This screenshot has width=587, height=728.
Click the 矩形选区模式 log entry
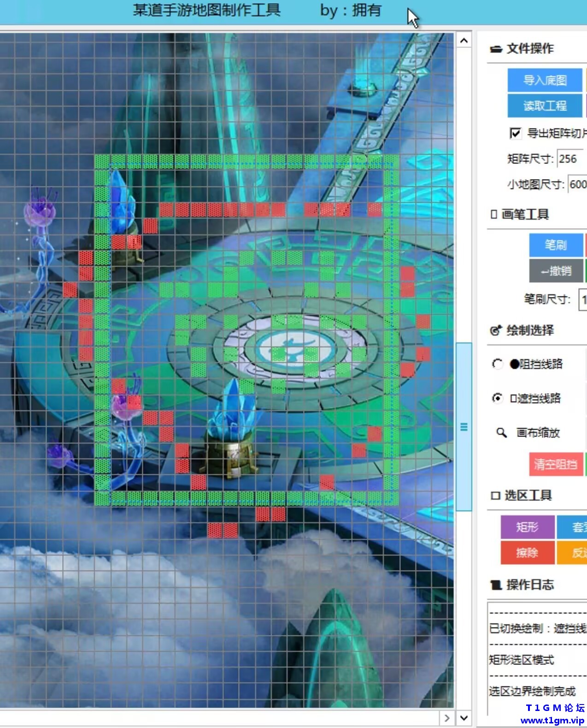(521, 660)
